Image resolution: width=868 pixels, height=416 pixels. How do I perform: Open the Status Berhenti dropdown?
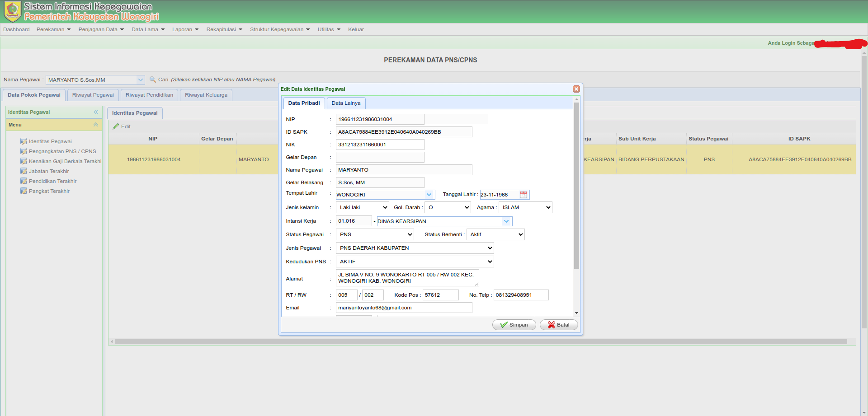(x=495, y=234)
